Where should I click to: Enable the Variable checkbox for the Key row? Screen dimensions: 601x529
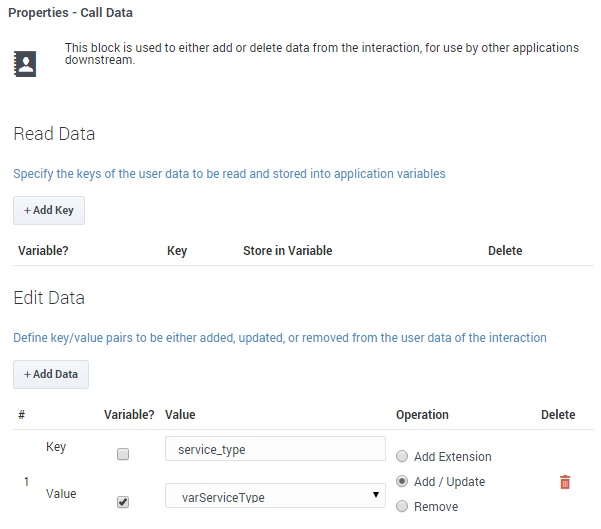click(x=123, y=454)
